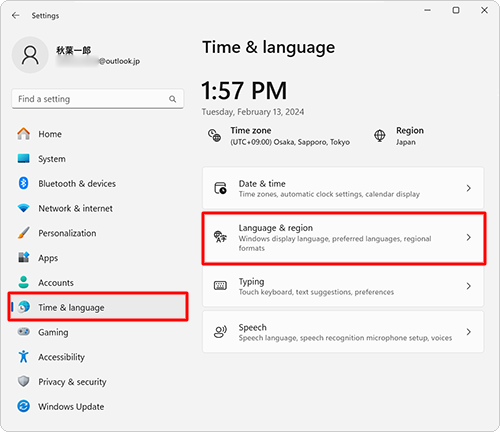The width and height of the screenshot is (500, 432).
Task: Select Apps in sidebar
Action: pyautogui.click(x=97, y=258)
